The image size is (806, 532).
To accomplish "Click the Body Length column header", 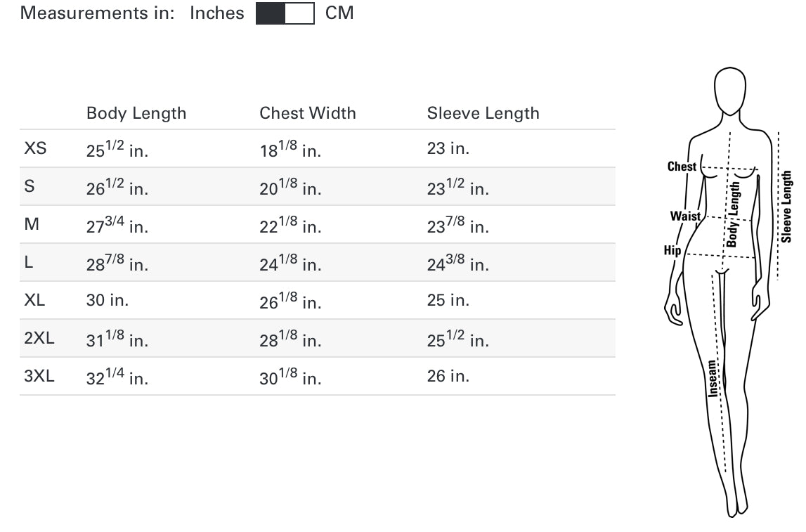I will click(136, 113).
